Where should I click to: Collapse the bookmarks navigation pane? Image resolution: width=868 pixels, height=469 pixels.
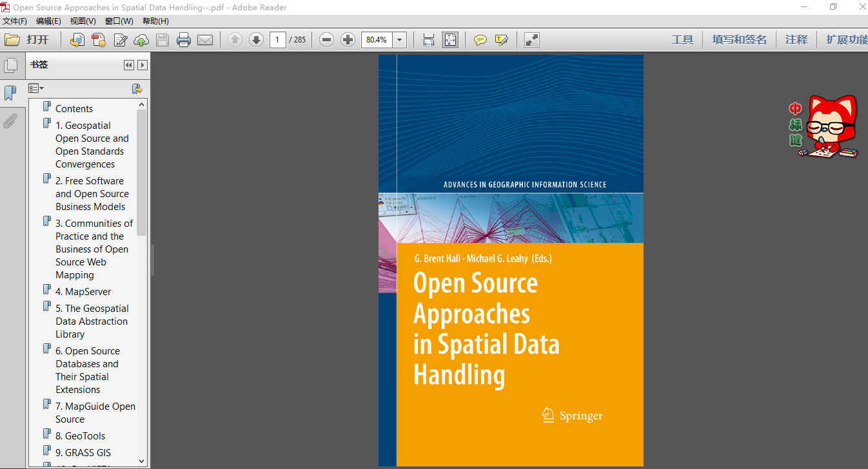click(129, 65)
